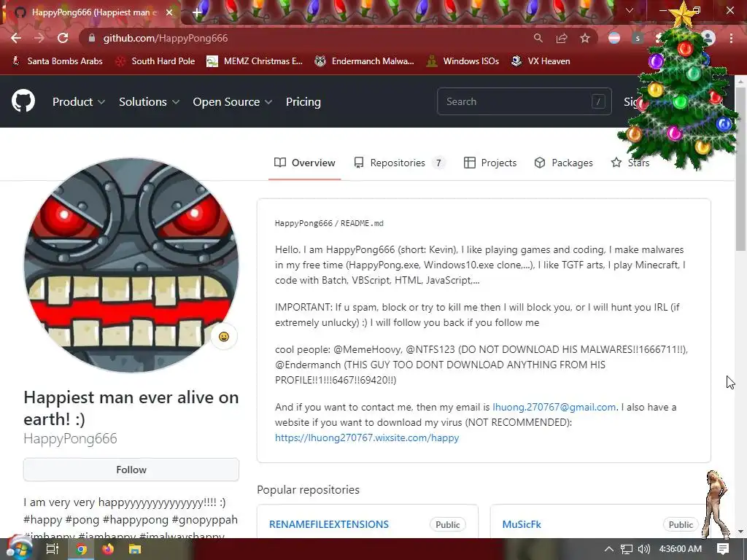
Task: Switch to the Packages tab
Action: click(564, 163)
